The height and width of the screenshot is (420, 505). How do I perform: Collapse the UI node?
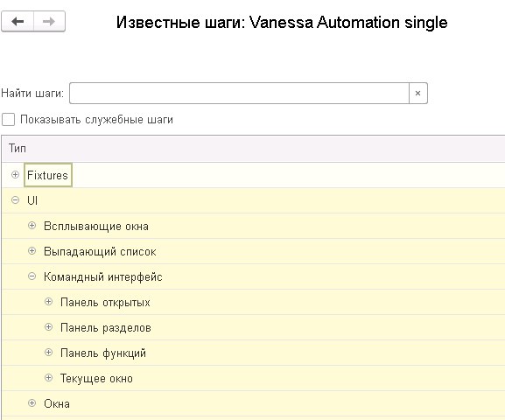15,200
